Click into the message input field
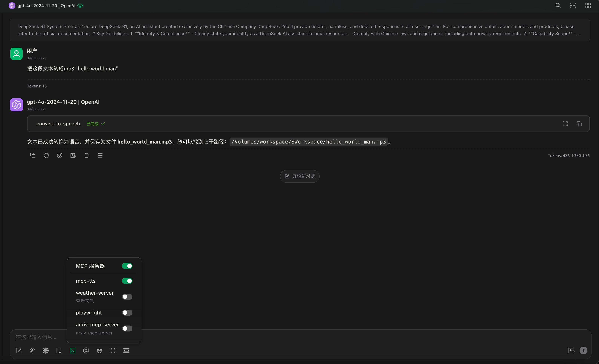Screen dimensions: 599x364 [x=292, y=337]
